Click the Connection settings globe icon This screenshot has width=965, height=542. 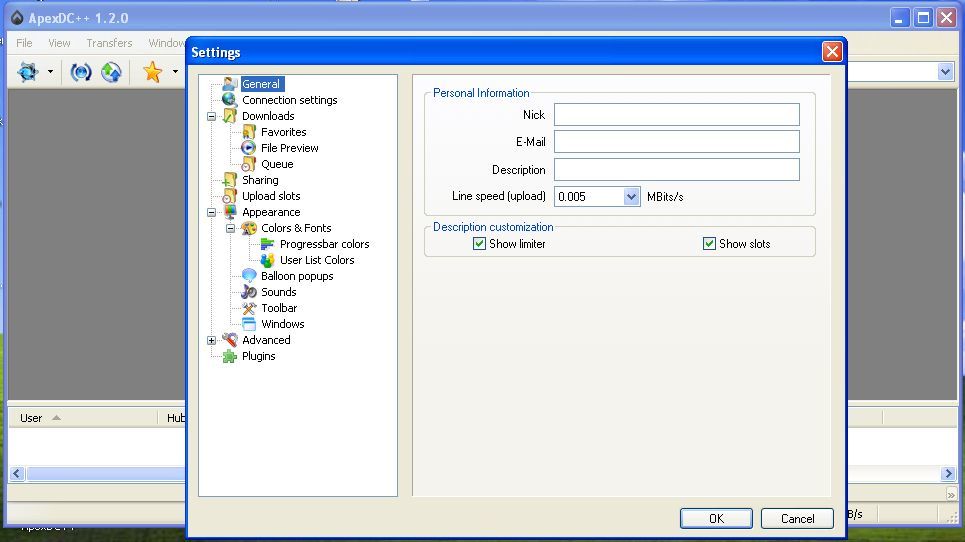pyautogui.click(x=230, y=100)
